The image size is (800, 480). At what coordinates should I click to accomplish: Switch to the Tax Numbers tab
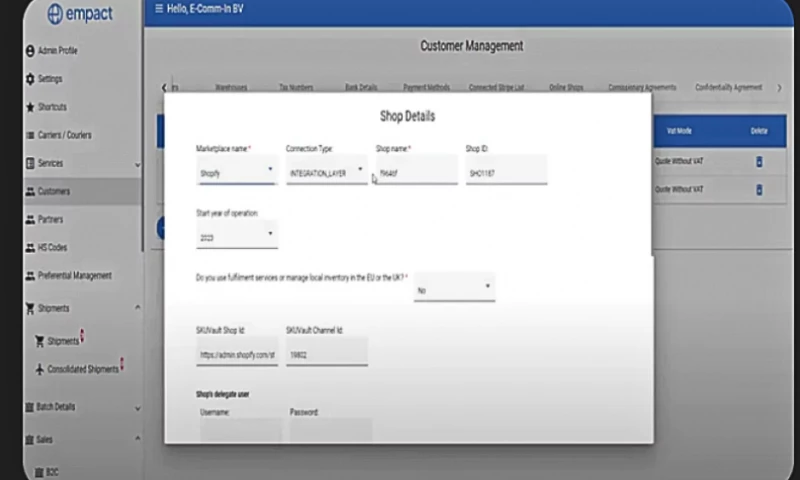[x=296, y=87]
